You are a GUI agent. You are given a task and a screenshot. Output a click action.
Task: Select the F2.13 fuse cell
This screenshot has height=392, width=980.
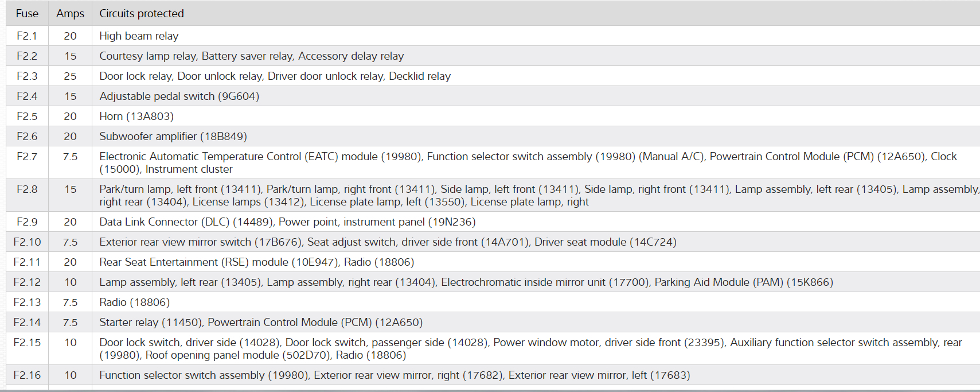point(27,302)
